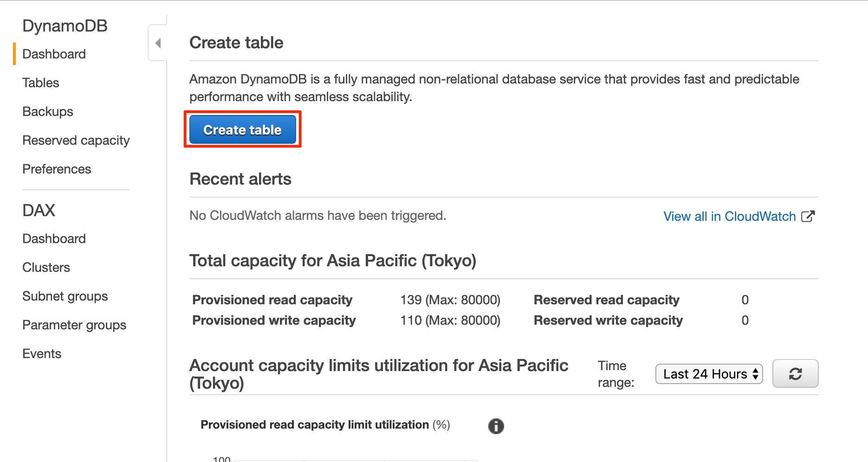Open Parameter groups under DAX
This screenshot has height=462, width=868.
pos(74,325)
